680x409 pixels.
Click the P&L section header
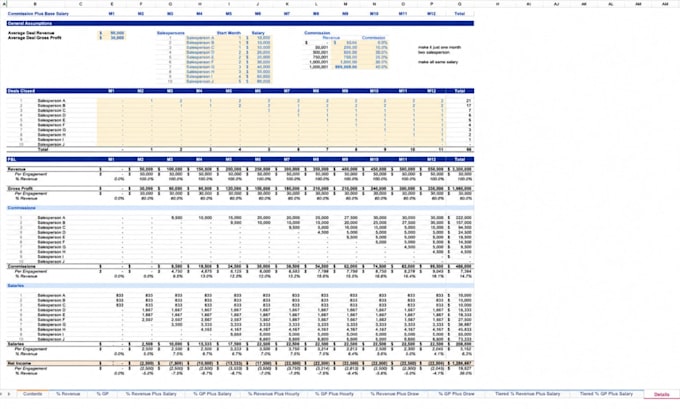(240, 160)
